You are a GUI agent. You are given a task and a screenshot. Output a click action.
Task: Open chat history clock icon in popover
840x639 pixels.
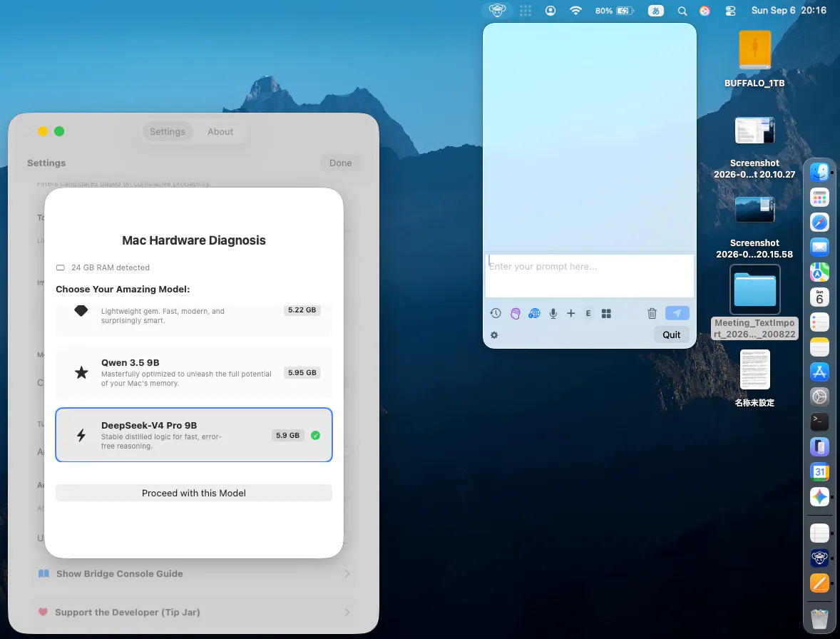pyautogui.click(x=496, y=313)
